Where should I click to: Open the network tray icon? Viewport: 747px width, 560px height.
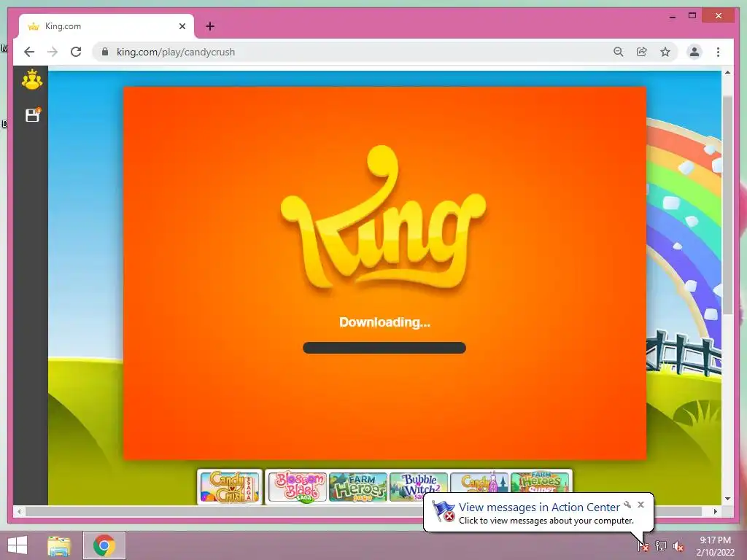661,545
